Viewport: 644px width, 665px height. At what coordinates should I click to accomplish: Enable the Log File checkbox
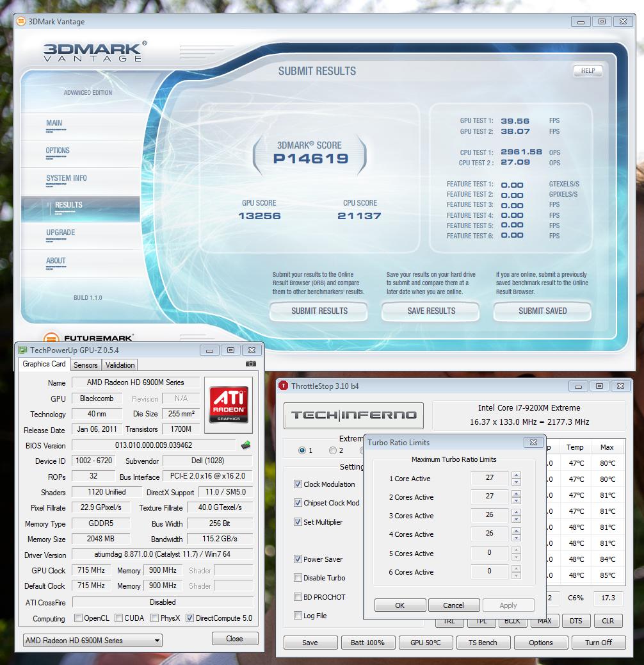pyautogui.click(x=298, y=616)
